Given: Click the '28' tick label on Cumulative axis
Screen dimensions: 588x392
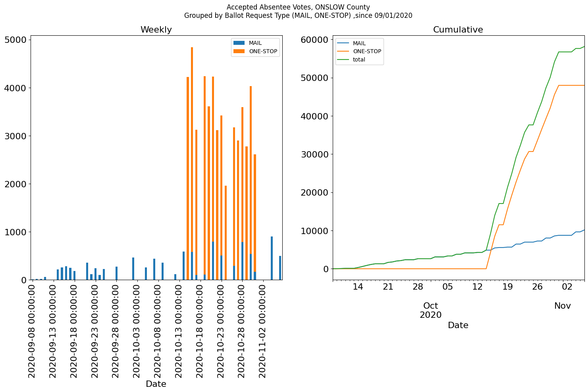Looking at the screenshot, I should coord(418,286).
